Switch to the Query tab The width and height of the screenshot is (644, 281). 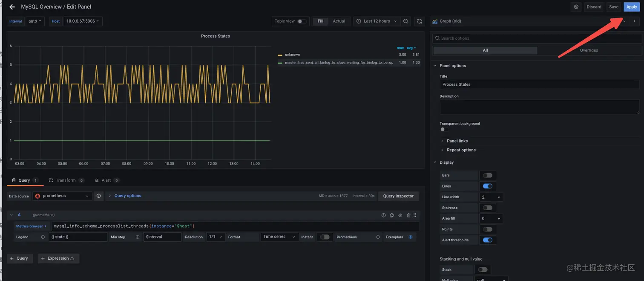[x=25, y=180]
